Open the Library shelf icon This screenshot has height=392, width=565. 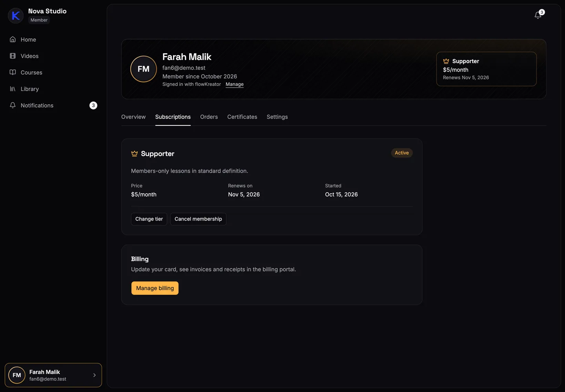[13, 89]
